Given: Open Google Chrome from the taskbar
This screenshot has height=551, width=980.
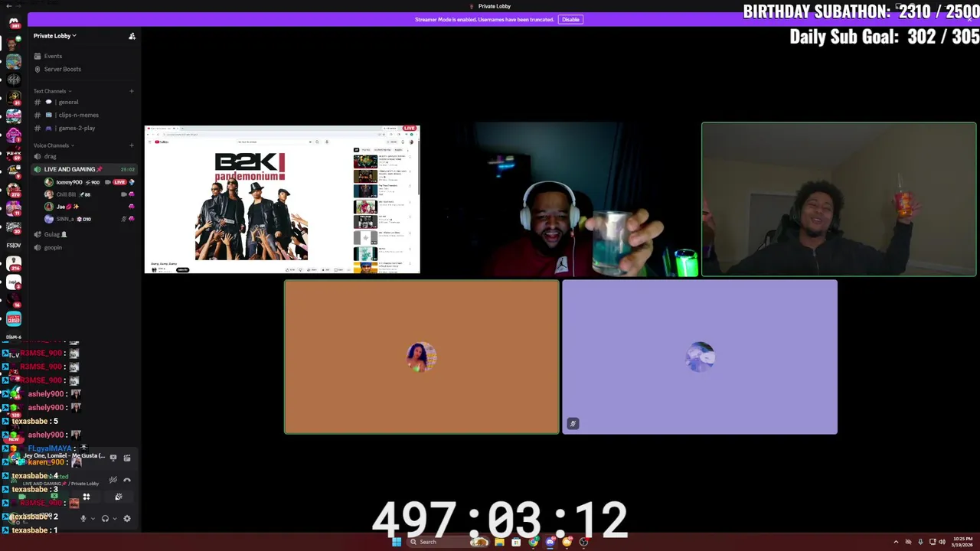Looking at the screenshot, I should [533, 542].
